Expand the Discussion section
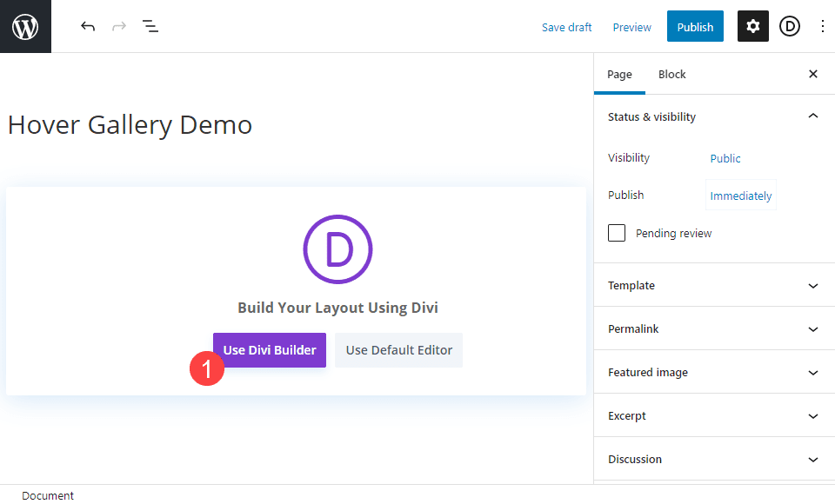This screenshot has width=835, height=504. point(813,459)
